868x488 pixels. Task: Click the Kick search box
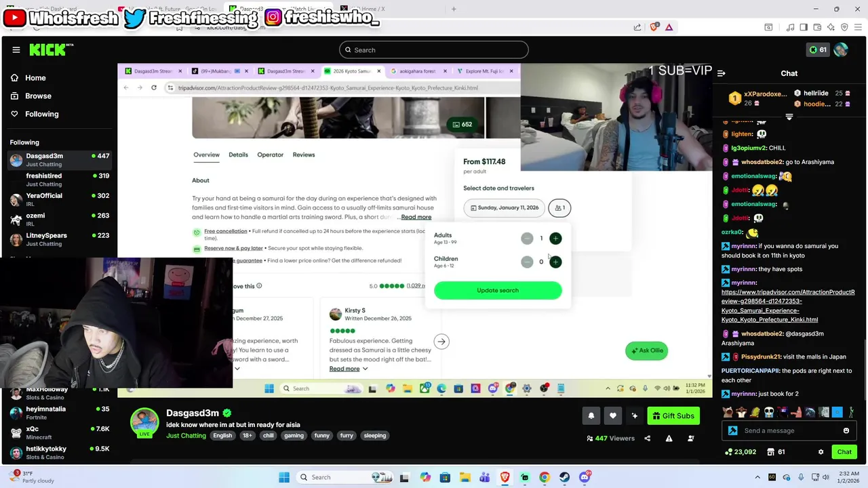coord(433,49)
